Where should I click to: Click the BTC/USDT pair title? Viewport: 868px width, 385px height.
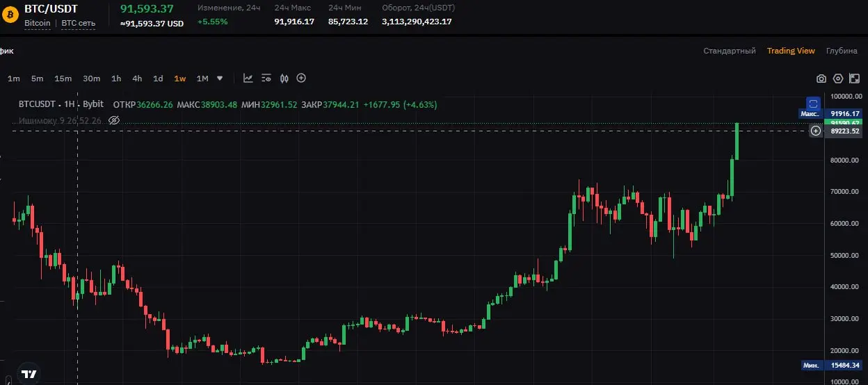pyautogui.click(x=51, y=9)
